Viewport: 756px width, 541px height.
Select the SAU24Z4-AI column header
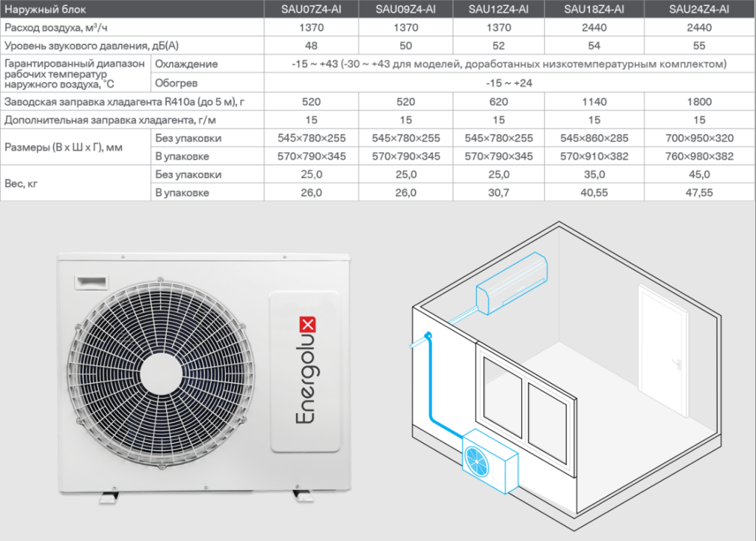click(x=698, y=9)
